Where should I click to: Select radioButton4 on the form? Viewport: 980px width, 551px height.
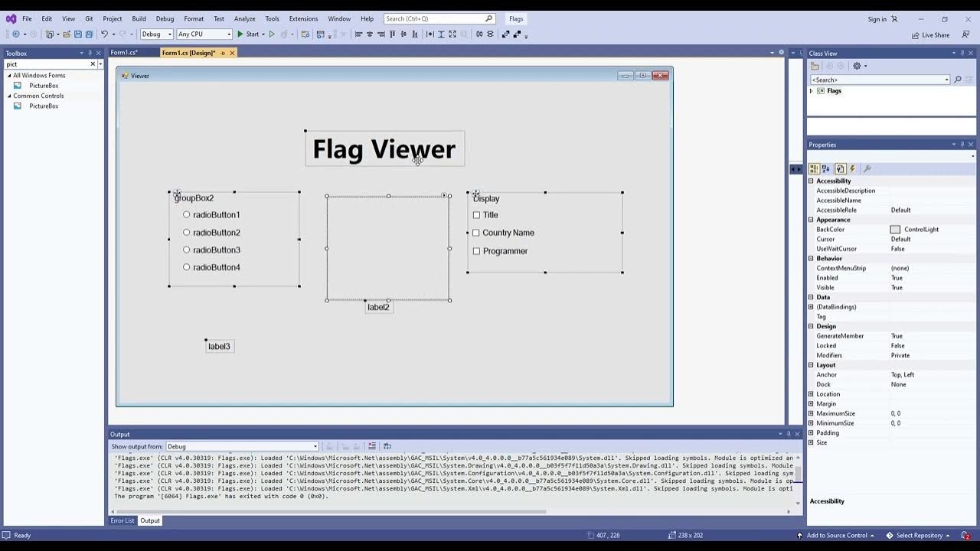pos(211,268)
